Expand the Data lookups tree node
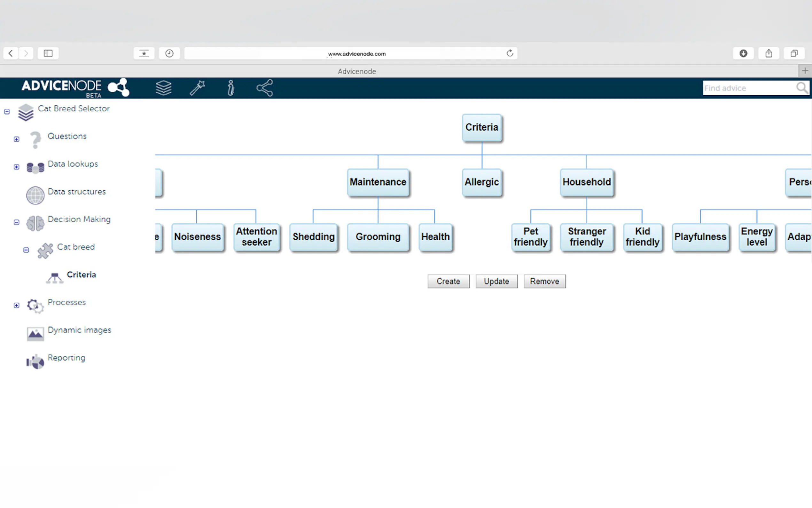 tap(16, 167)
